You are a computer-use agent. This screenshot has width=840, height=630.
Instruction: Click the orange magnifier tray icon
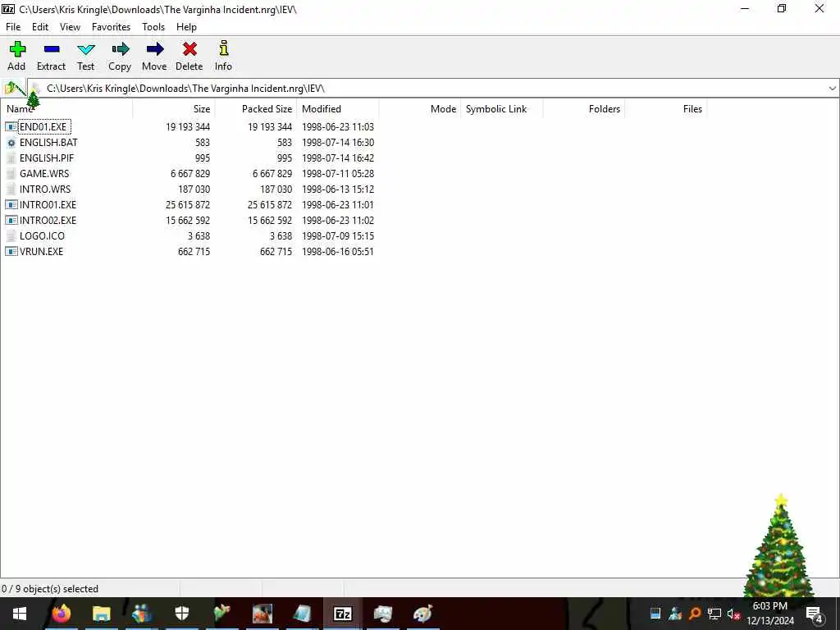click(x=695, y=614)
